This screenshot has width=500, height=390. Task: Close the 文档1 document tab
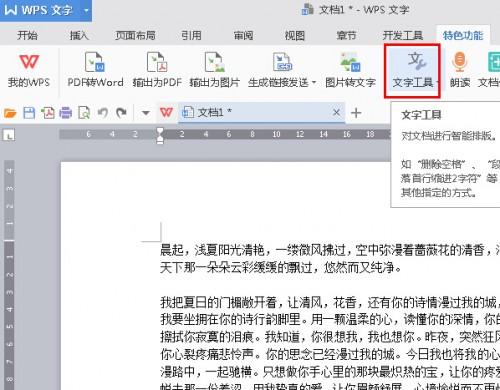(336, 113)
